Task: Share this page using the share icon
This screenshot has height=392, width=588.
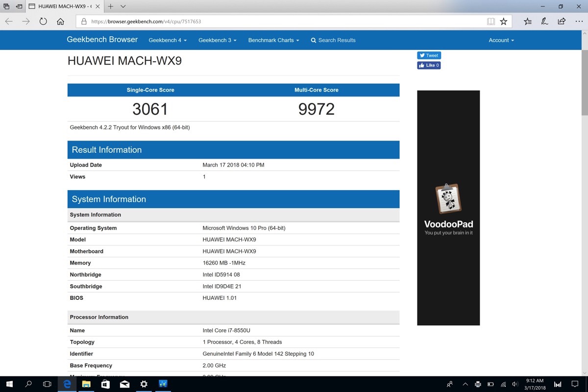Action: point(562,22)
